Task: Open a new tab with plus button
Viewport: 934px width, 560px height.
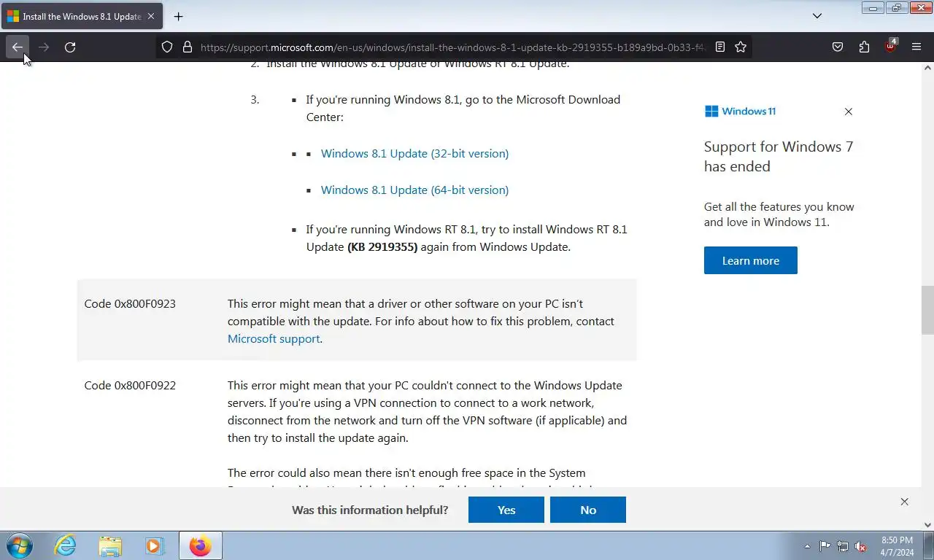Action: click(x=178, y=16)
